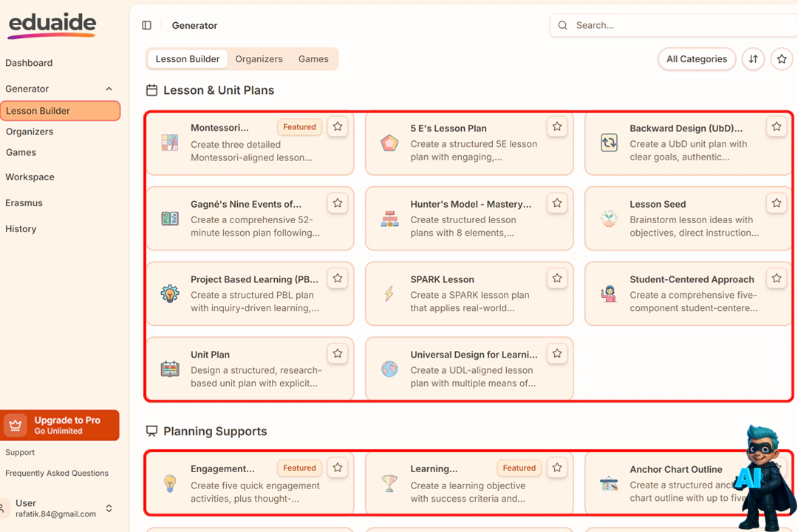The height and width of the screenshot is (532, 798).
Task: Click the Project Based Learning gear icon
Action: (170, 294)
